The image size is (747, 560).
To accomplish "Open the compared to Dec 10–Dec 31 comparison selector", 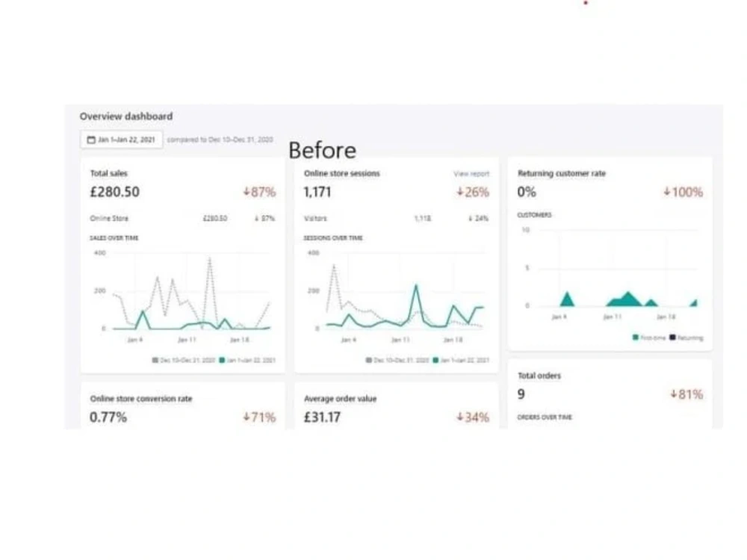I will click(x=220, y=139).
